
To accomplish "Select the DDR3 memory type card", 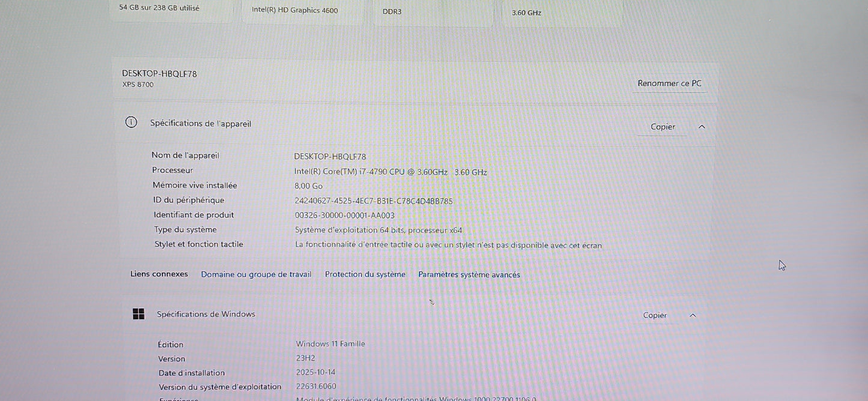I will tap(432, 10).
